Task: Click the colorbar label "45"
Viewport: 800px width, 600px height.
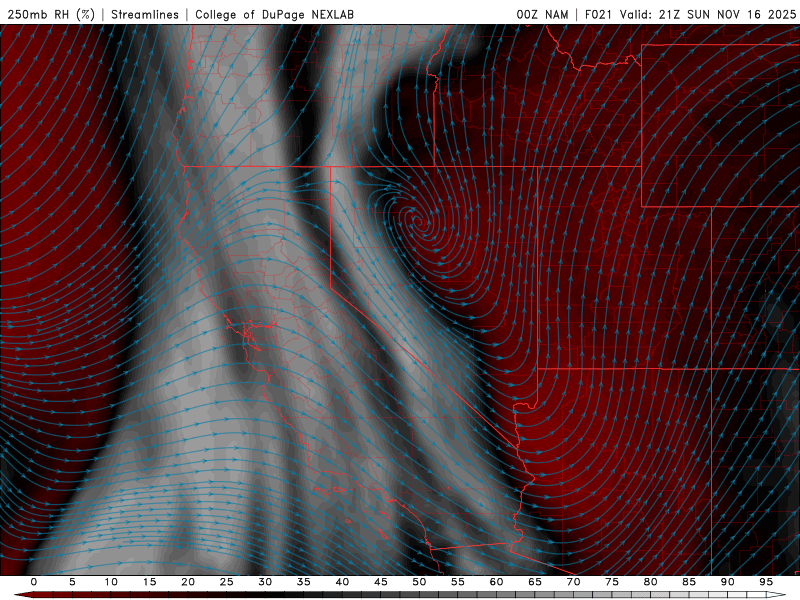Action: (381, 582)
